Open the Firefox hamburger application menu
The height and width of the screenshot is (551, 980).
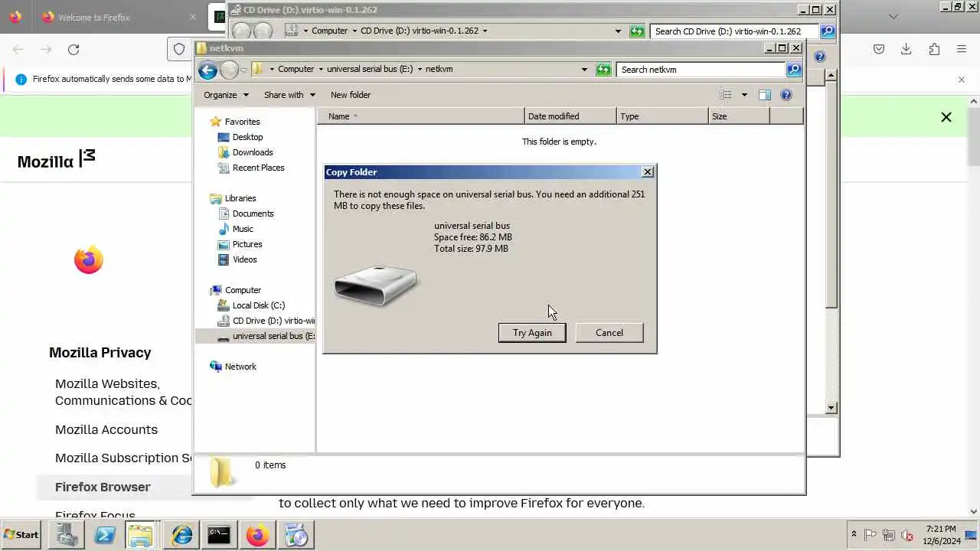(962, 50)
